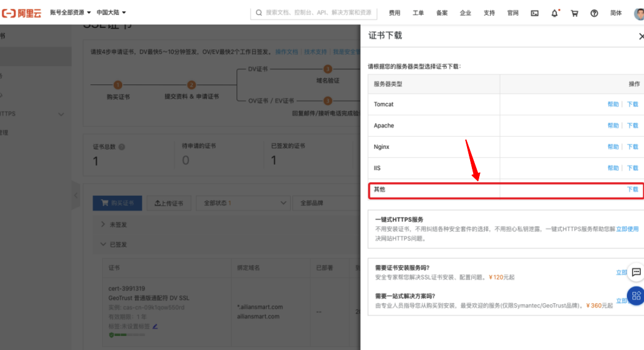644x350 pixels.
Task: Download the Nginx certificate
Action: pyautogui.click(x=632, y=147)
